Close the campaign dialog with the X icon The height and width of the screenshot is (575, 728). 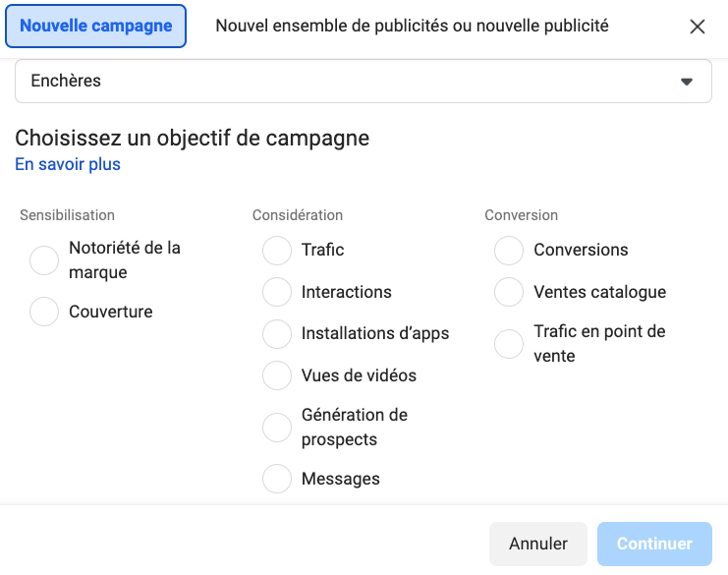pos(698,27)
